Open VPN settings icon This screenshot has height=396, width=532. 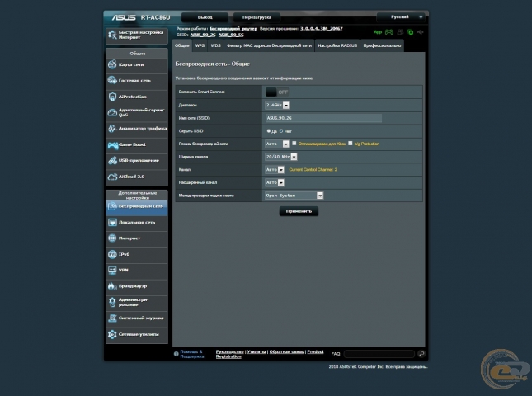point(112,270)
